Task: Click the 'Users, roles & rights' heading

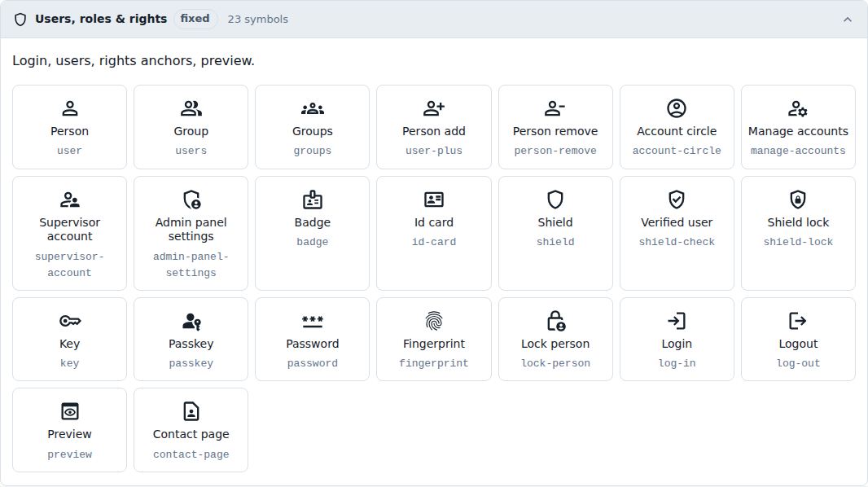Action: click(101, 19)
